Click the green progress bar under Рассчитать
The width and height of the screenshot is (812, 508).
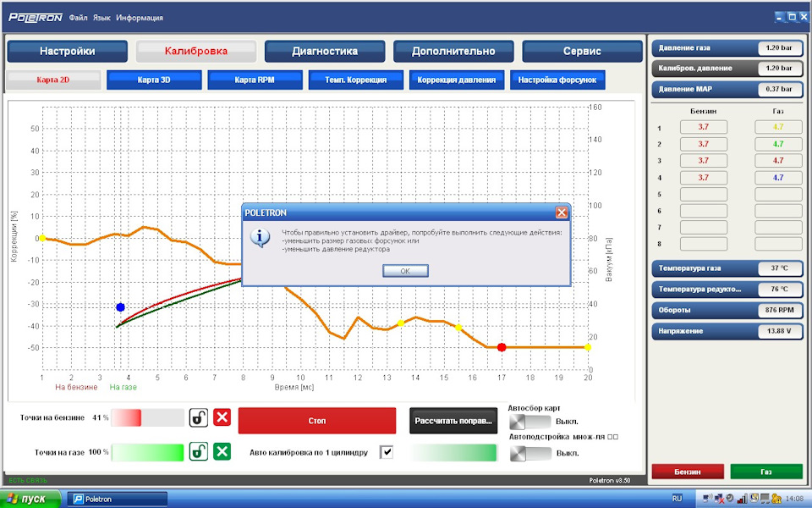(x=453, y=452)
